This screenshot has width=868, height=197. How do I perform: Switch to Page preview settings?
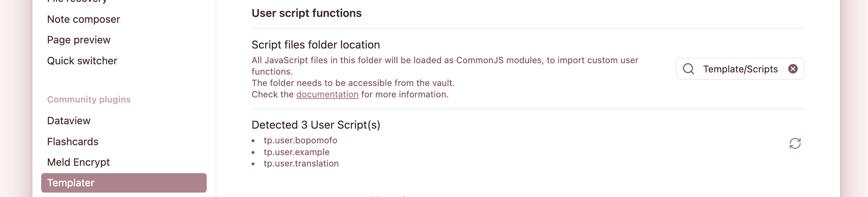[79, 40]
